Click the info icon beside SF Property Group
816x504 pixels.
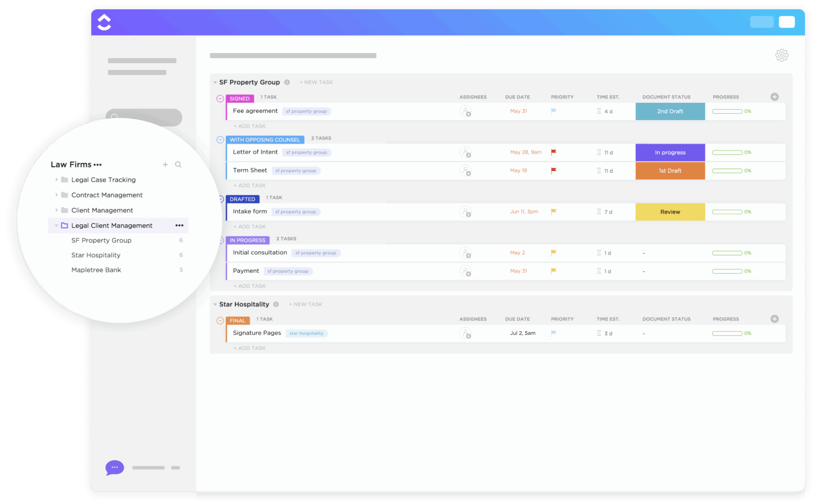pos(288,82)
